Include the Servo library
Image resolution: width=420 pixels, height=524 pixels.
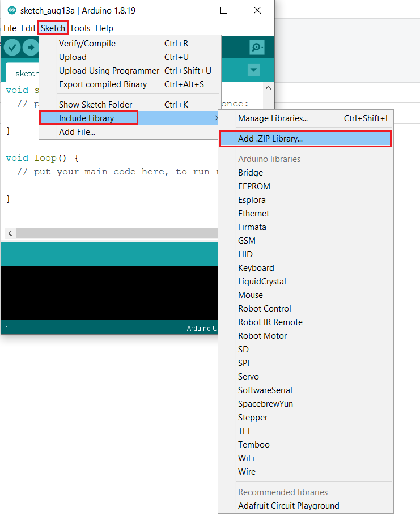point(306,377)
